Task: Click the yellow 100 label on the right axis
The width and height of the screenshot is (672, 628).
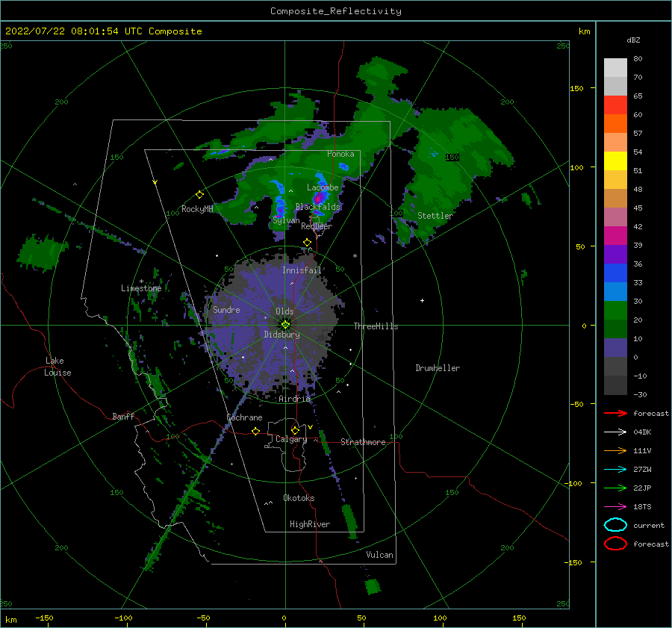Action: point(576,167)
